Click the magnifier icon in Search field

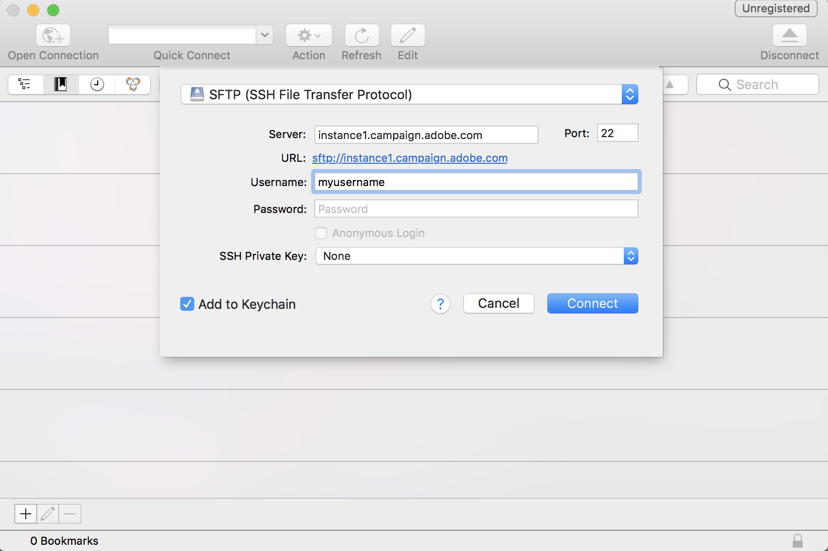click(724, 85)
